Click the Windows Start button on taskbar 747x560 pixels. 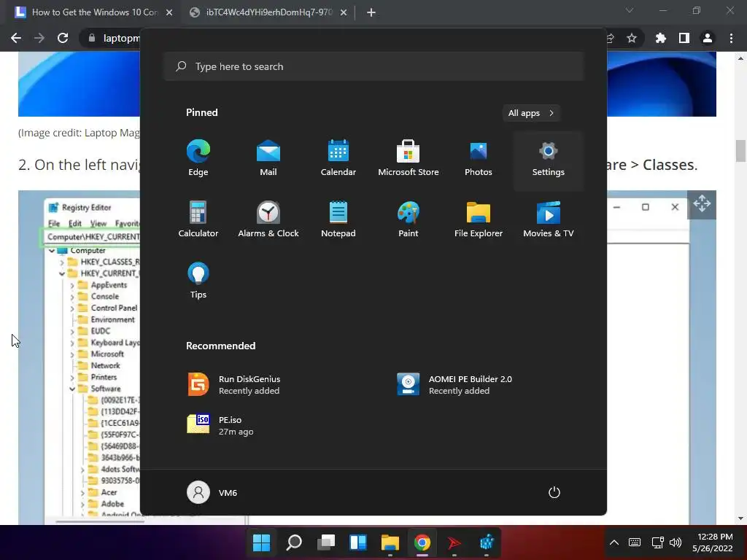click(x=262, y=542)
